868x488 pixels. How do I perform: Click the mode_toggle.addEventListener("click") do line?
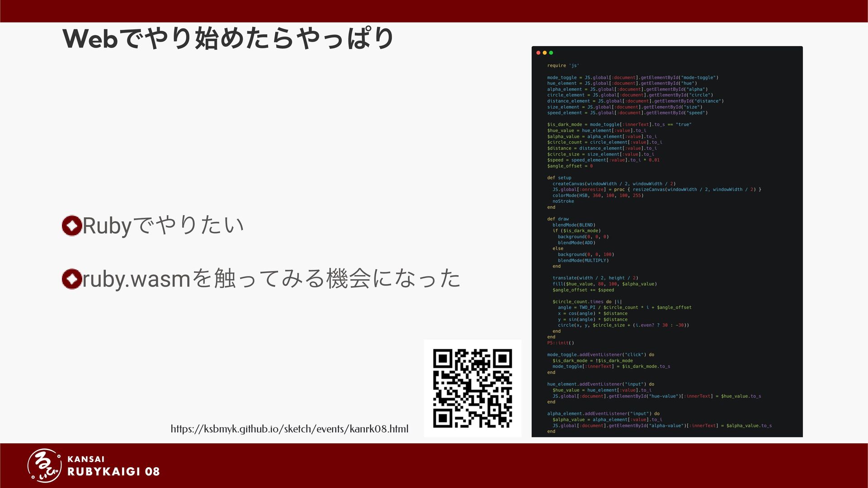pyautogui.click(x=600, y=355)
